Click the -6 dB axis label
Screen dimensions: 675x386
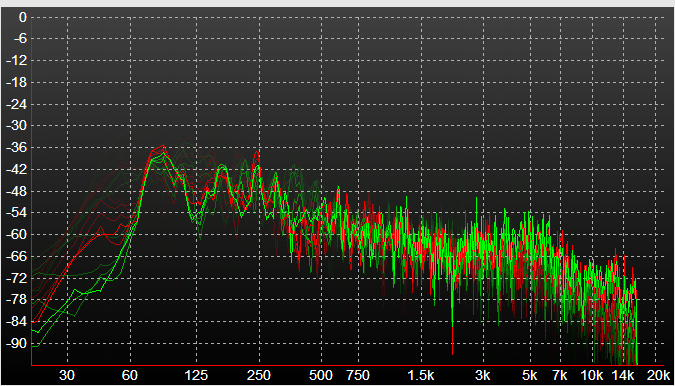pos(19,39)
